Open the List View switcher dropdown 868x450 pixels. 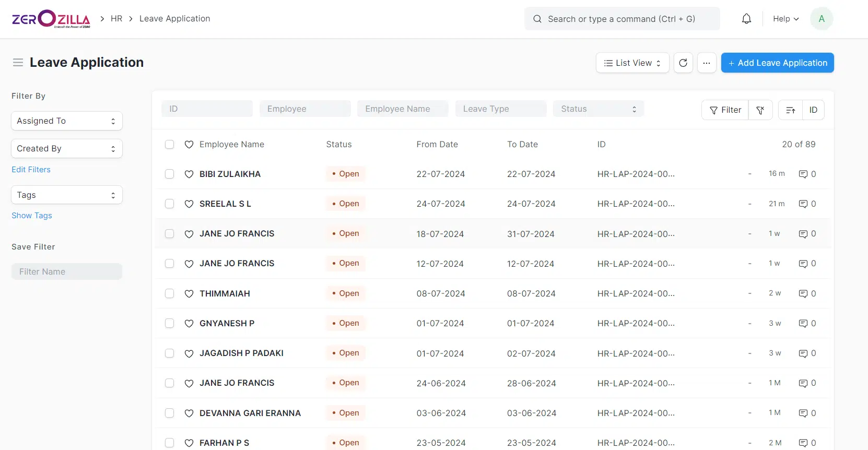[x=632, y=63]
